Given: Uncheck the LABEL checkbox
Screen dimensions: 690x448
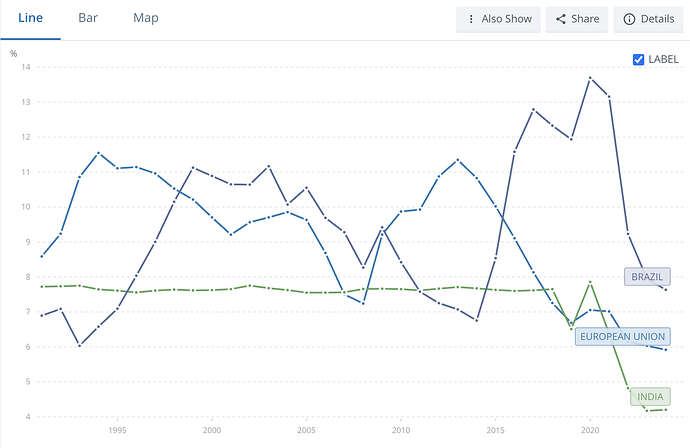Looking at the screenshot, I should click(x=638, y=59).
